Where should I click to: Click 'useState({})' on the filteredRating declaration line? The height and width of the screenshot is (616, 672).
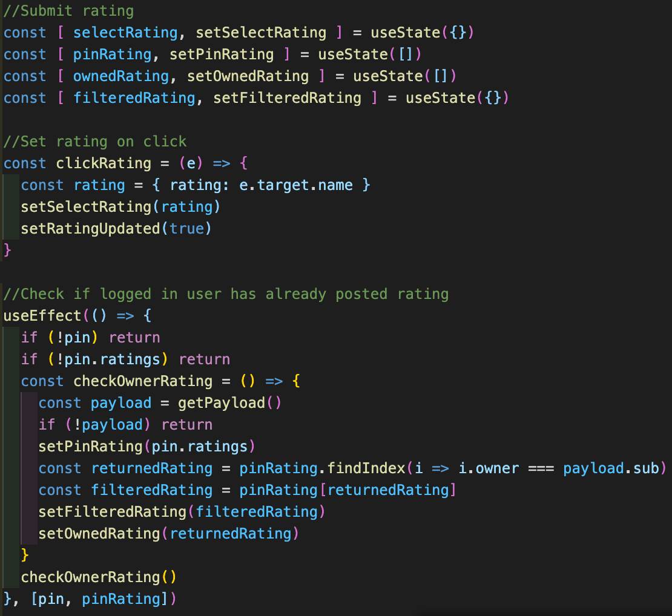pyautogui.click(x=457, y=98)
